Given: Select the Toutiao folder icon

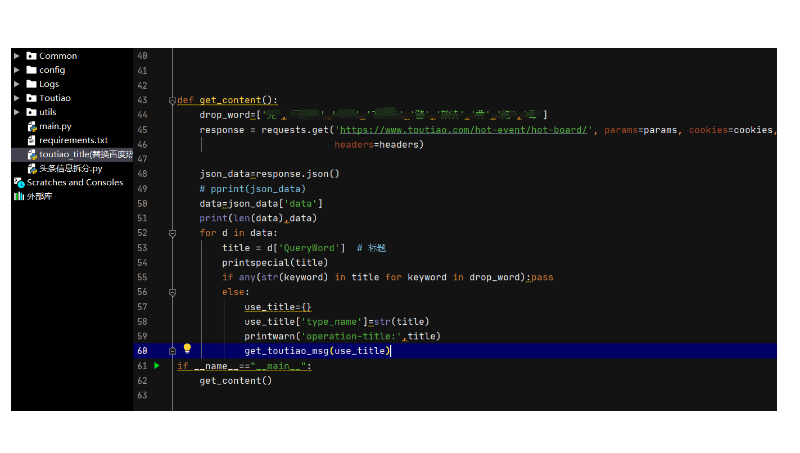Looking at the screenshot, I should [x=32, y=98].
